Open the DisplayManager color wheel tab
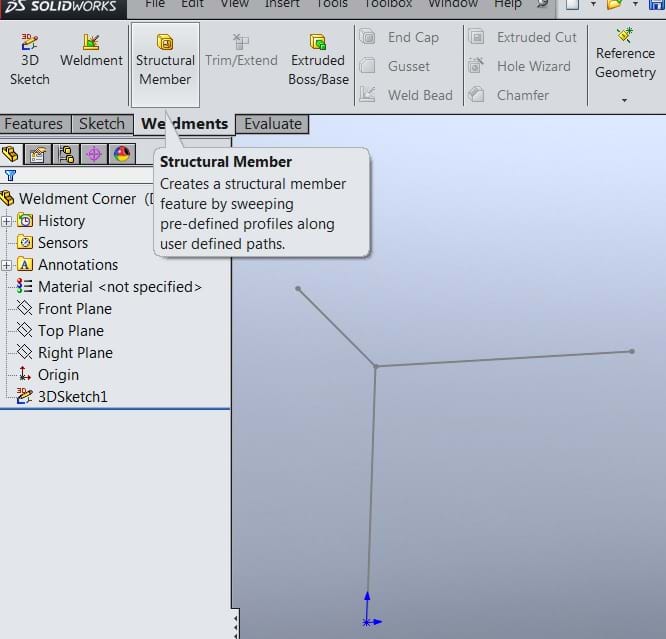Viewport: 666px width, 639px height. tap(121, 154)
